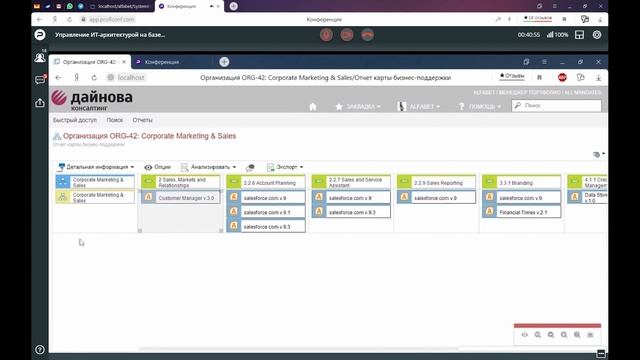Click Организация ORG-42 page title

pos(149,136)
